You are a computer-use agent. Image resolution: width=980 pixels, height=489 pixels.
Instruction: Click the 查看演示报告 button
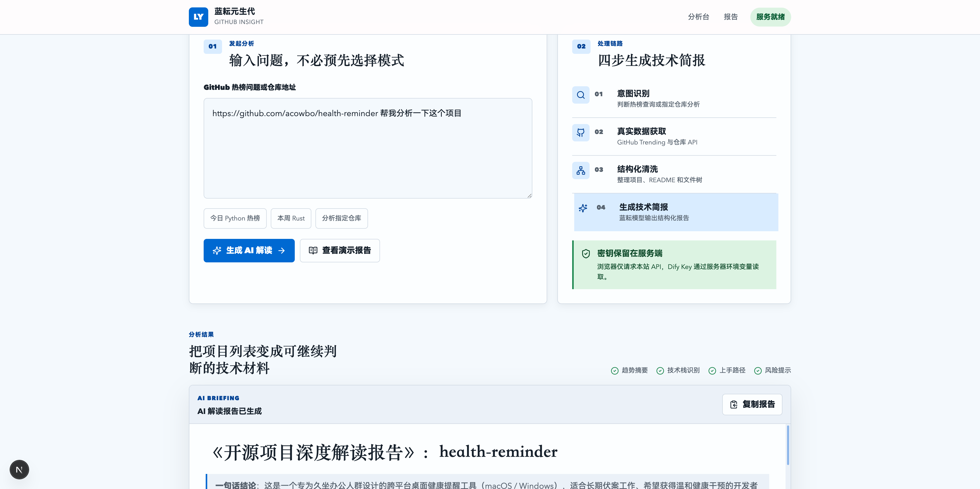(x=339, y=250)
